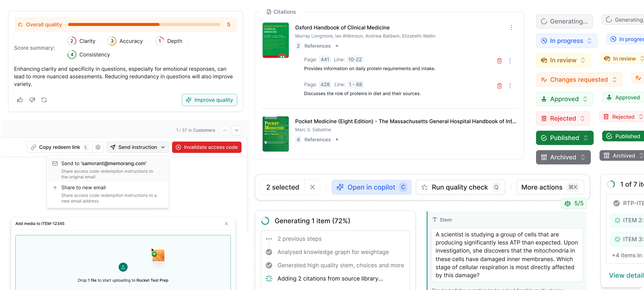The image size is (644, 290).
Task: Click the upload icon in drop zone
Action: pos(123,267)
